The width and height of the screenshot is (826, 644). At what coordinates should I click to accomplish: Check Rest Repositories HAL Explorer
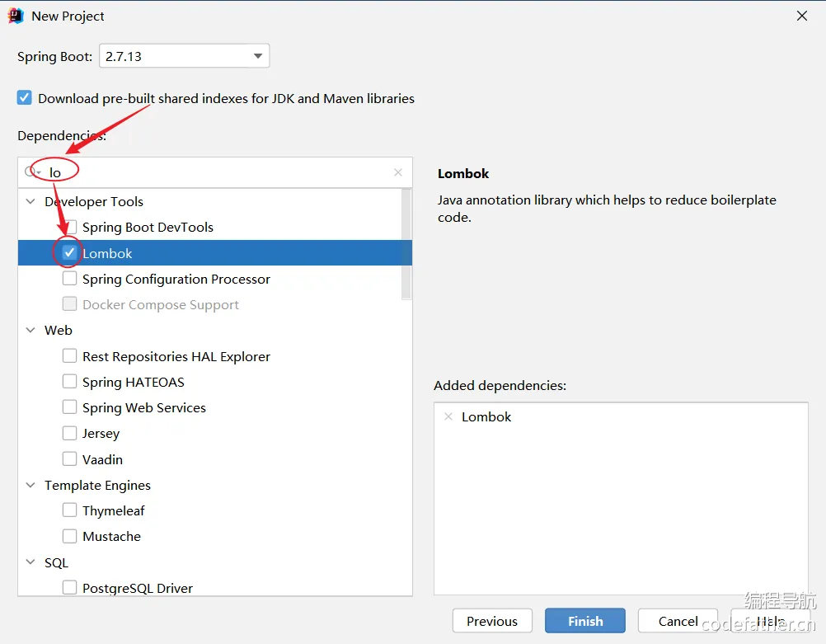(69, 355)
